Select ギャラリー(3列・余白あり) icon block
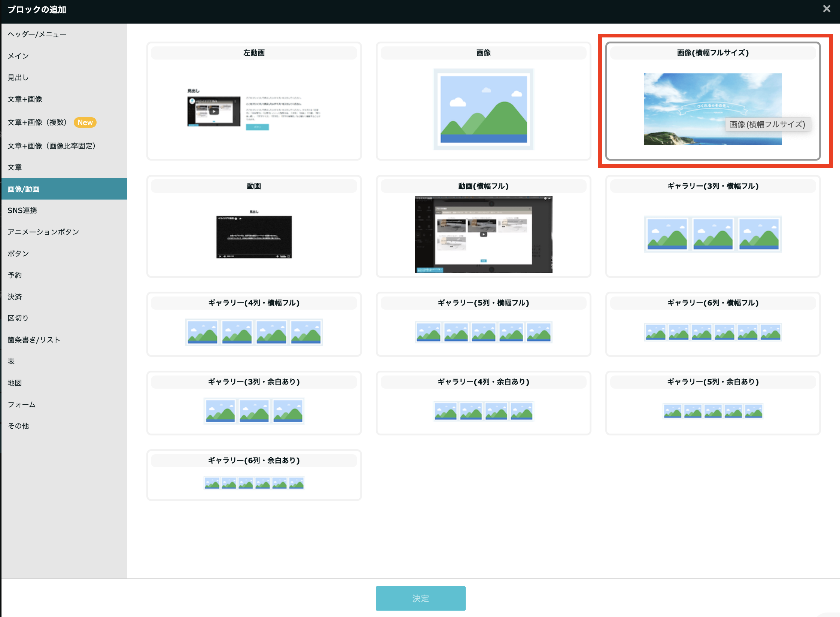The height and width of the screenshot is (617, 840). pos(254,411)
